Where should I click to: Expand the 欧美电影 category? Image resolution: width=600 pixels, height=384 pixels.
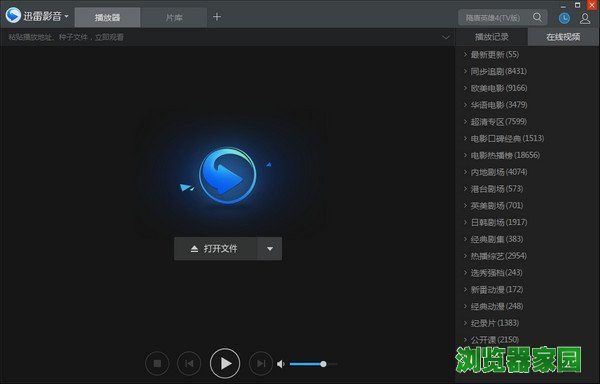[x=499, y=88]
